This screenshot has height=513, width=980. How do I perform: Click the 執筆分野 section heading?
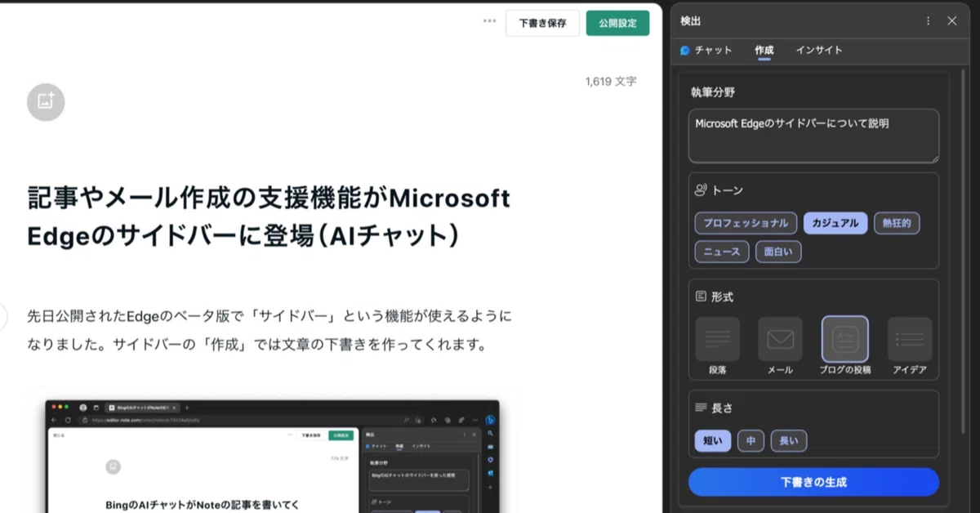pos(713,93)
